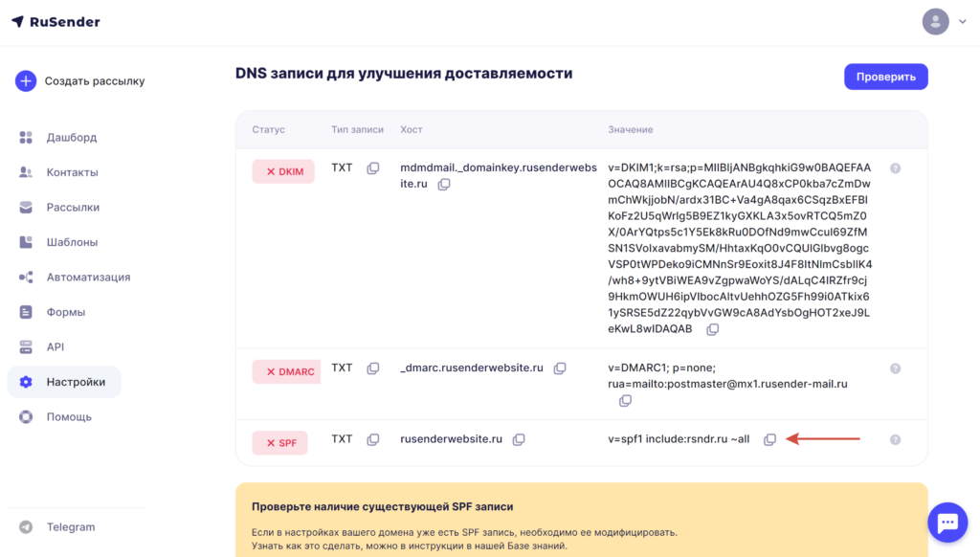Click the API server icon

click(x=26, y=347)
